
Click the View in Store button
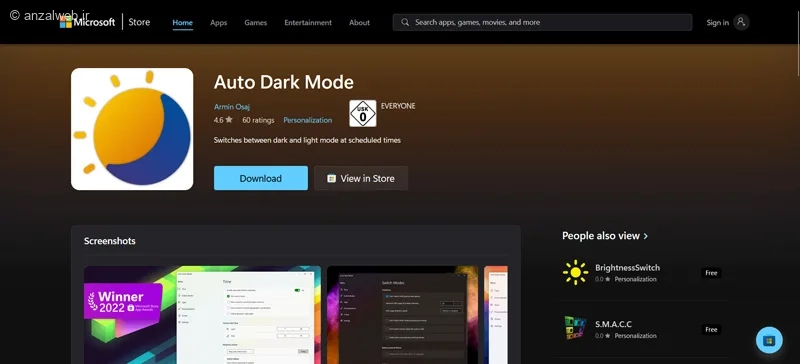click(x=361, y=178)
